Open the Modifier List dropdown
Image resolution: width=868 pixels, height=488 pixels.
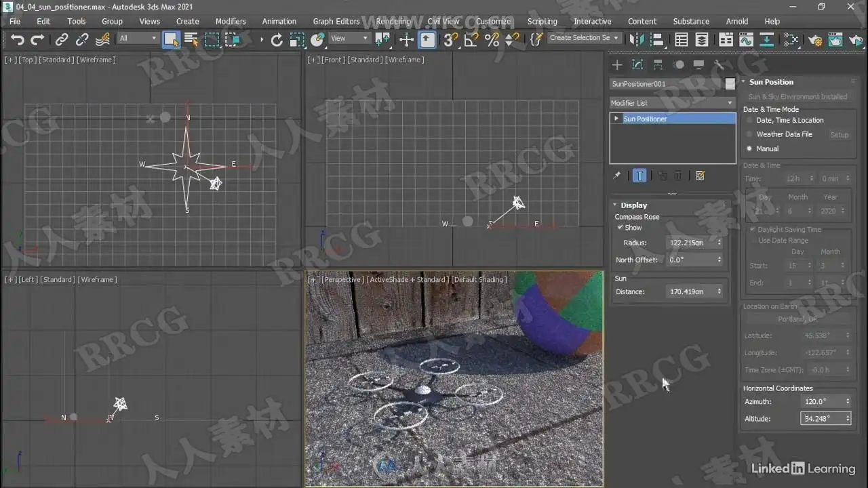(x=672, y=103)
